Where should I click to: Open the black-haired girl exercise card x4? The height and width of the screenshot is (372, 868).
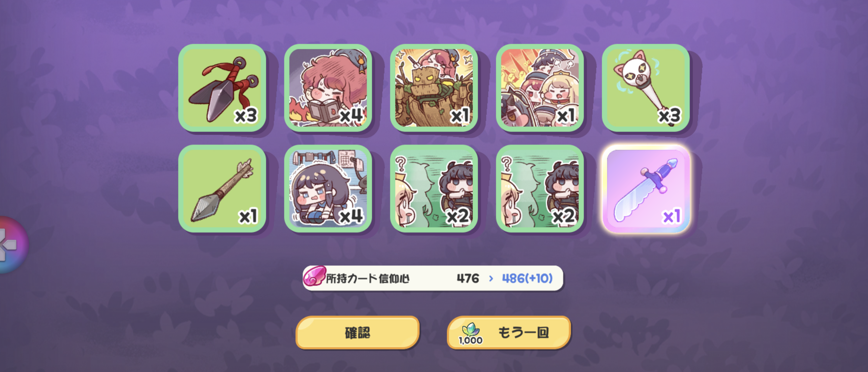coord(328,188)
